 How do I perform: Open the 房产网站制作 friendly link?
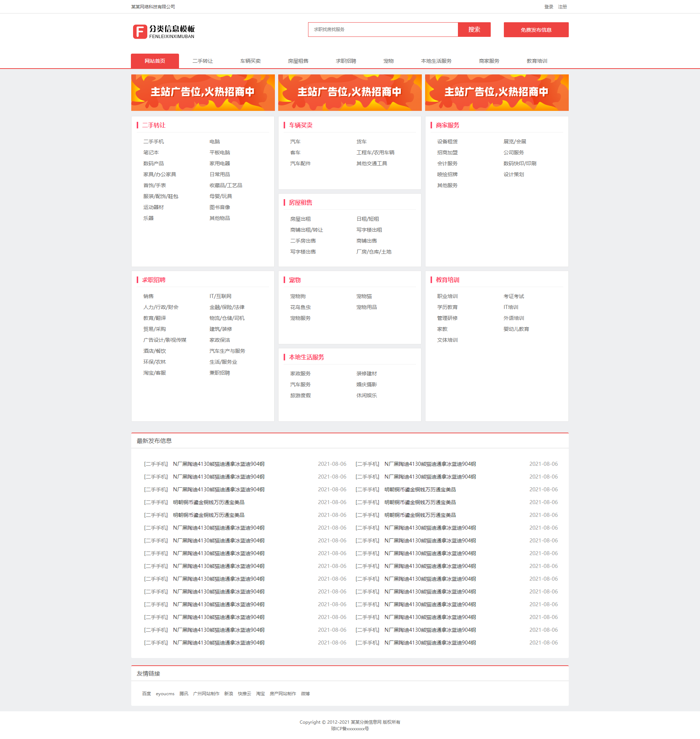pyautogui.click(x=283, y=693)
